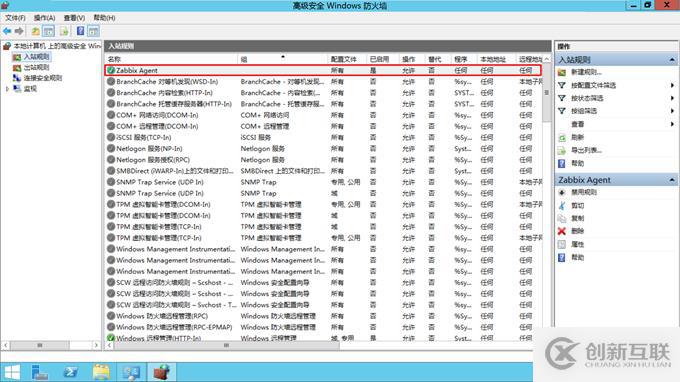Screen dimensions: 680x382
Task: Toggle the show/hide console tree toolbar icon
Action: [49, 31]
